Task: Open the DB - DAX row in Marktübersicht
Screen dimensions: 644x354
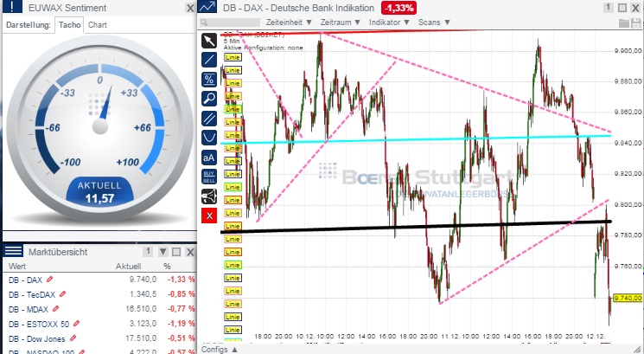Action: pos(99,280)
